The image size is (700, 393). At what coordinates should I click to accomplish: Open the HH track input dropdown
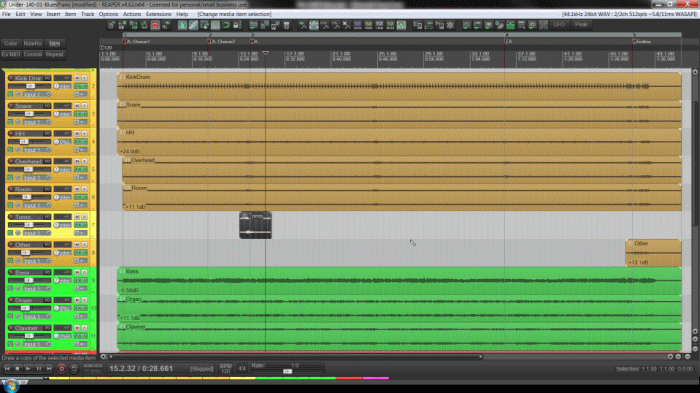[37, 150]
